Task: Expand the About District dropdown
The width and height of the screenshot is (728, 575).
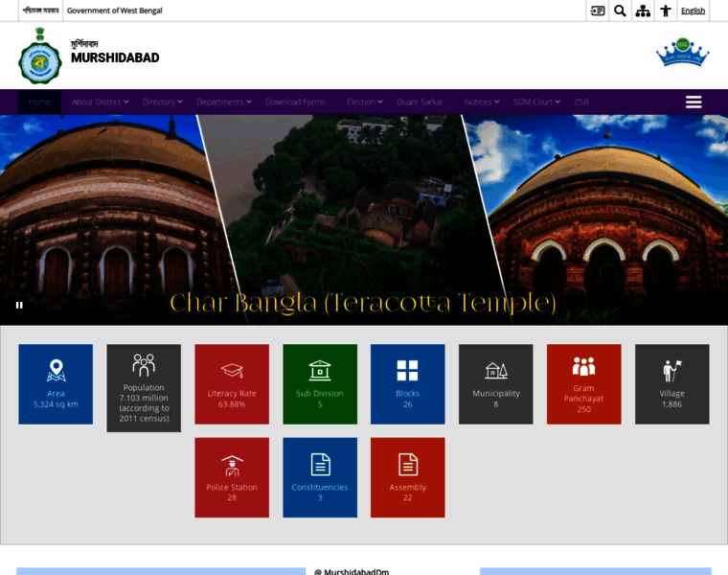Action: 101,102
